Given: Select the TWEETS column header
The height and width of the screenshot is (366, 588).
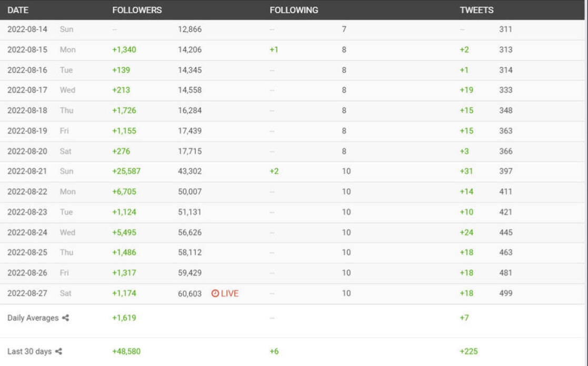Looking at the screenshot, I should [476, 10].
